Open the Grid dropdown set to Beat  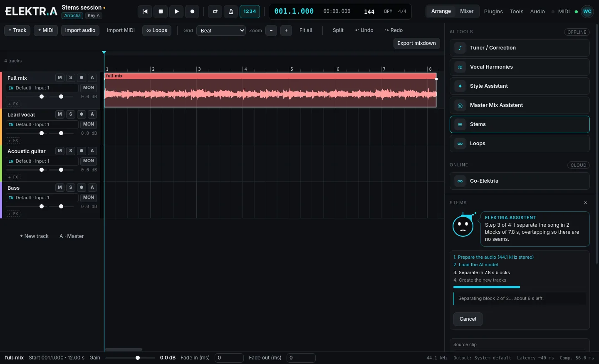pyautogui.click(x=221, y=30)
